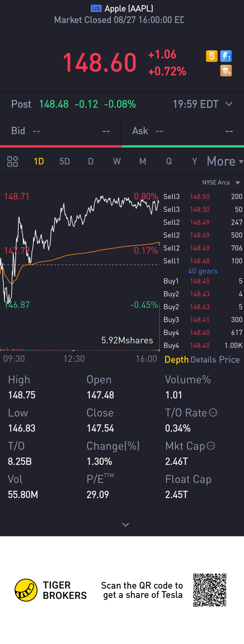The width and height of the screenshot is (244, 644).
Task: Tap the Buy3 148.41 order row
Action: (x=203, y=320)
